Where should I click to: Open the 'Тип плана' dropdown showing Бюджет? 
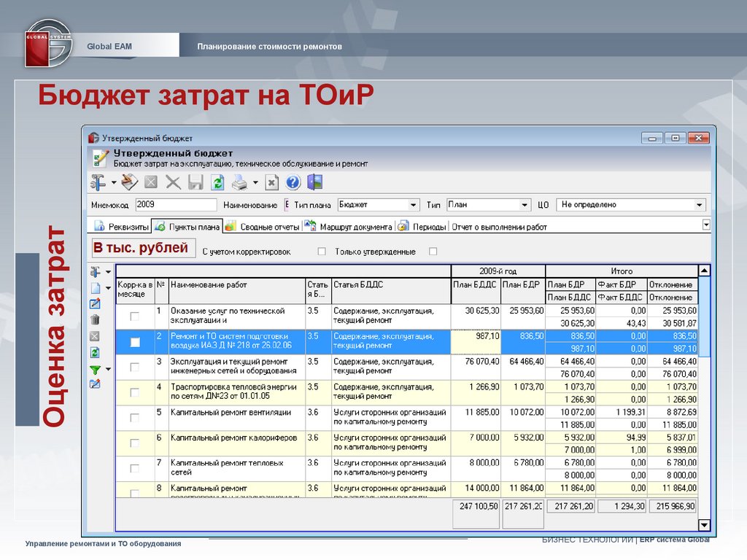click(414, 205)
